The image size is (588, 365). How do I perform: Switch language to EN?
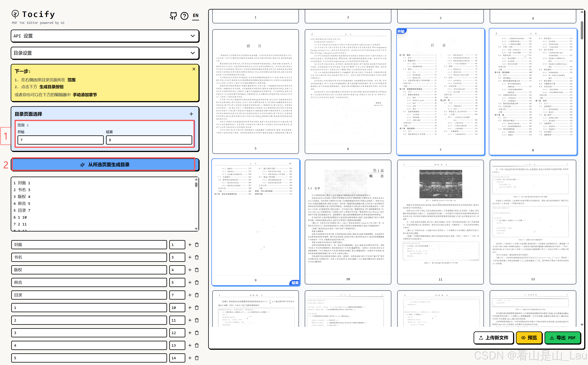195,16
